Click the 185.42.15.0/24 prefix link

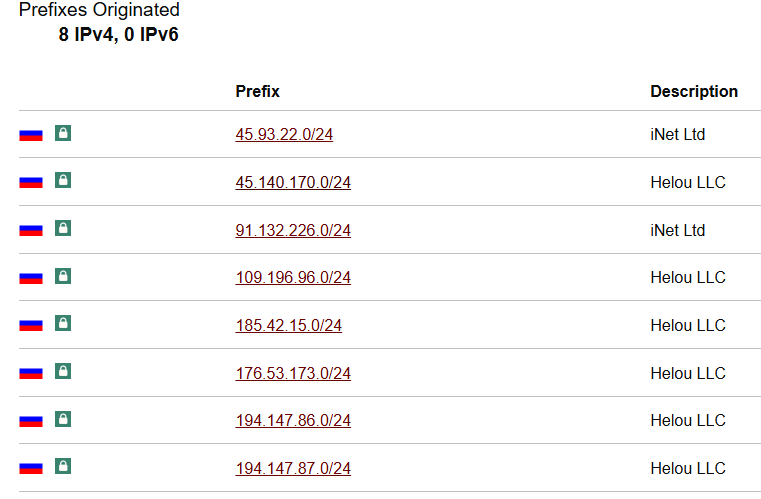tap(288, 325)
